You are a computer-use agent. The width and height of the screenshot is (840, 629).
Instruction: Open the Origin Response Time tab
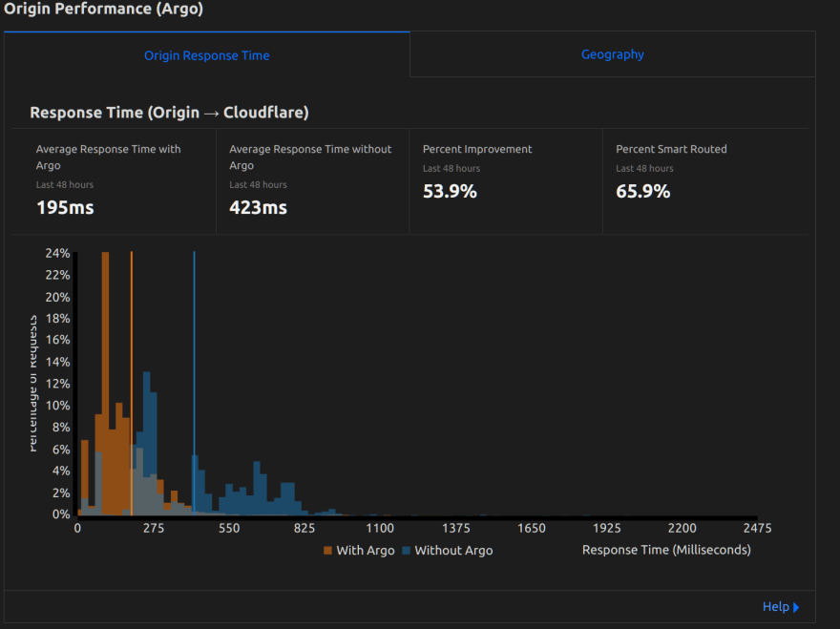[x=207, y=55]
